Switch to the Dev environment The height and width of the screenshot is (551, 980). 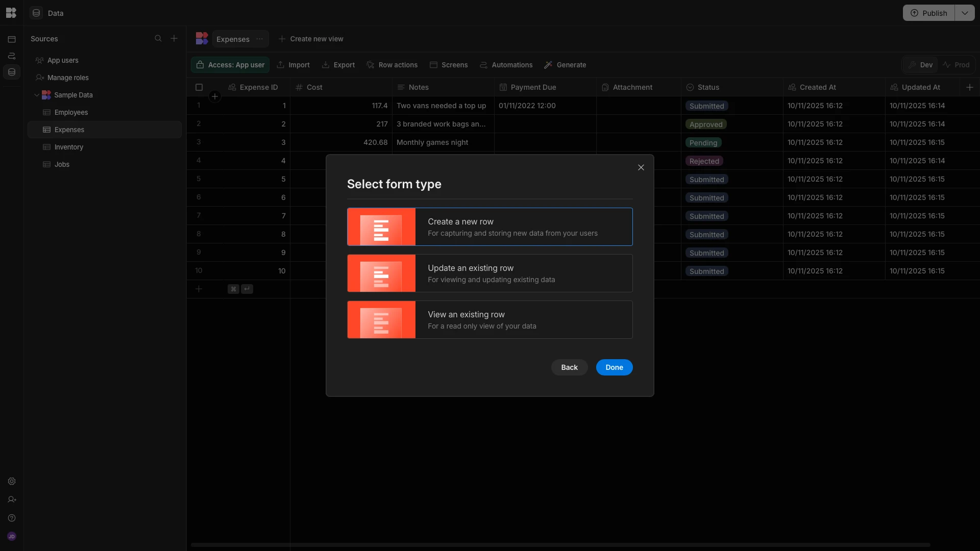(x=920, y=64)
